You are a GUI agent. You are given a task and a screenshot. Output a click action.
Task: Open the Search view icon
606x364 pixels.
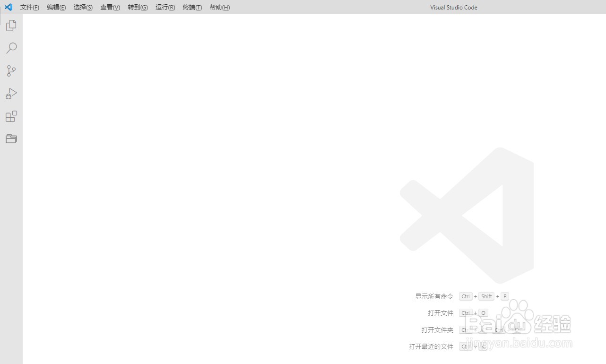[x=11, y=48]
